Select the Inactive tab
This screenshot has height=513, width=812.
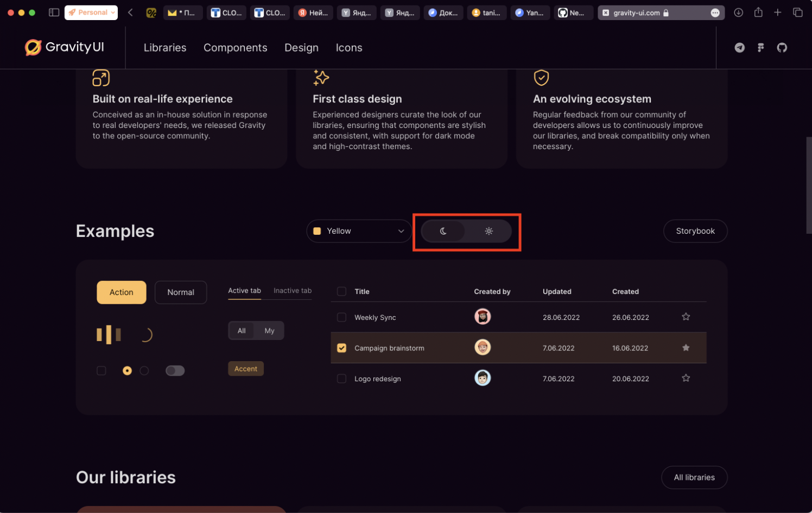292,291
